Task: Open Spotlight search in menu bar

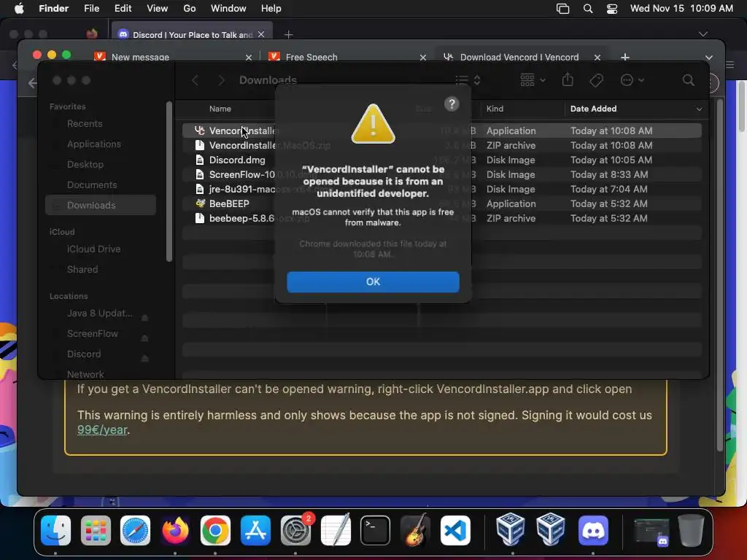Action: pyautogui.click(x=588, y=9)
